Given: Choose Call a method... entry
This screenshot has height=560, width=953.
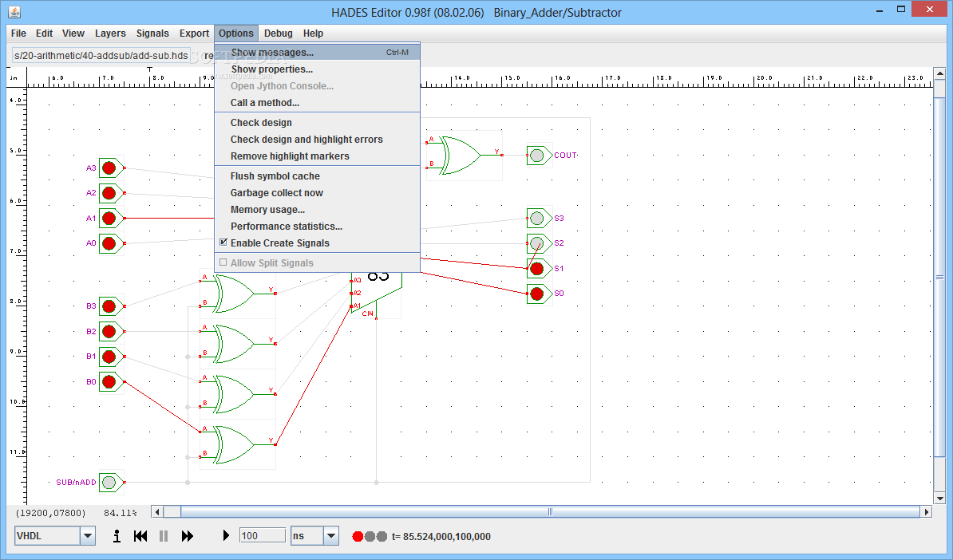Looking at the screenshot, I should [317, 103].
